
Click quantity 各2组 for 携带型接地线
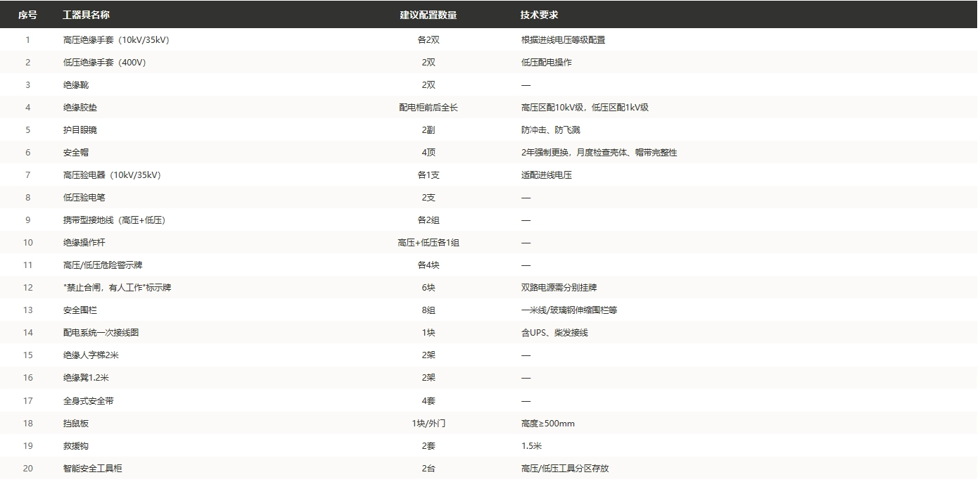click(x=428, y=220)
